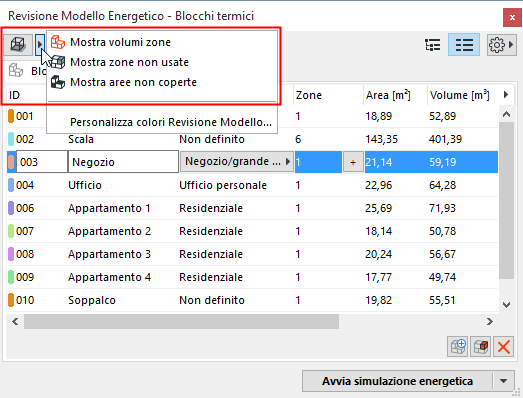The height and width of the screenshot is (398, 523).
Task: Click the gray thermal blocks icon
Action: (16, 70)
